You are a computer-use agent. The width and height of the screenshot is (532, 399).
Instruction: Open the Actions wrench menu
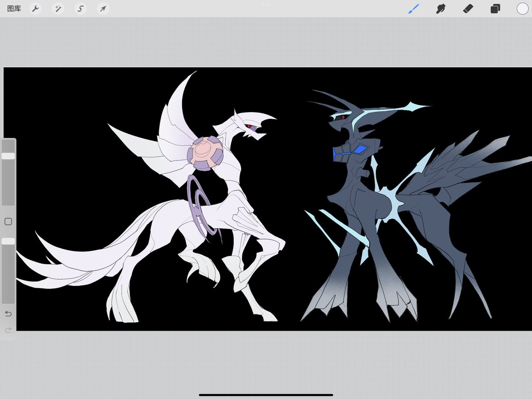click(x=35, y=8)
